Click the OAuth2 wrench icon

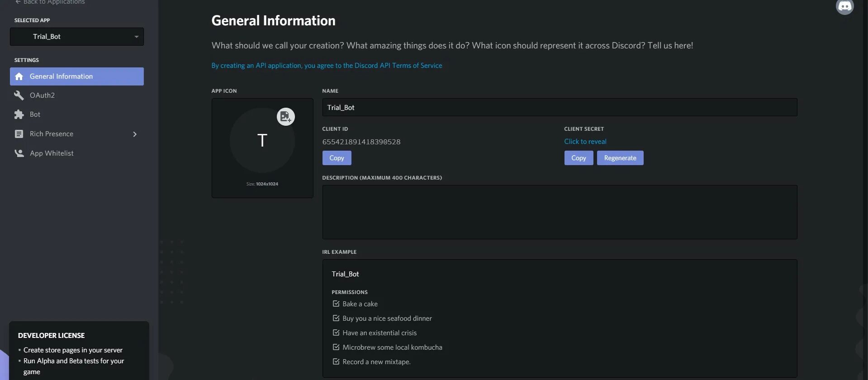[19, 95]
